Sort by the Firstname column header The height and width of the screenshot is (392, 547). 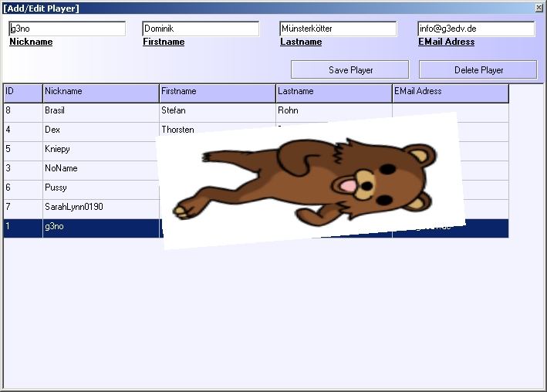tap(218, 93)
